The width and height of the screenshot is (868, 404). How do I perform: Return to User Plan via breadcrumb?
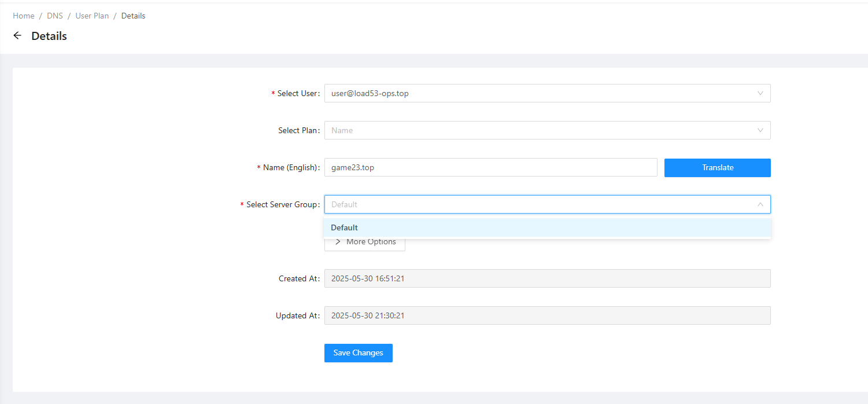click(92, 16)
